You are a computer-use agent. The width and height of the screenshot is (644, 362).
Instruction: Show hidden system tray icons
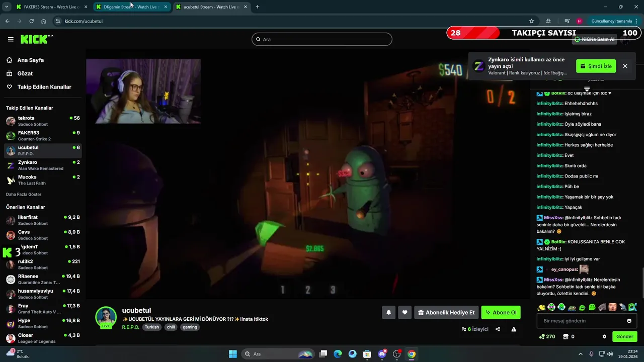pyautogui.click(x=580, y=354)
